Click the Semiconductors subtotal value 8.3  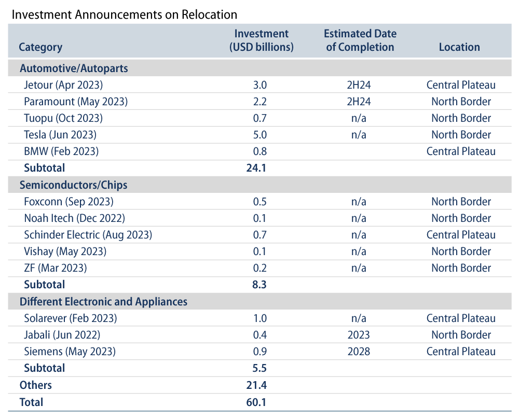point(259,285)
